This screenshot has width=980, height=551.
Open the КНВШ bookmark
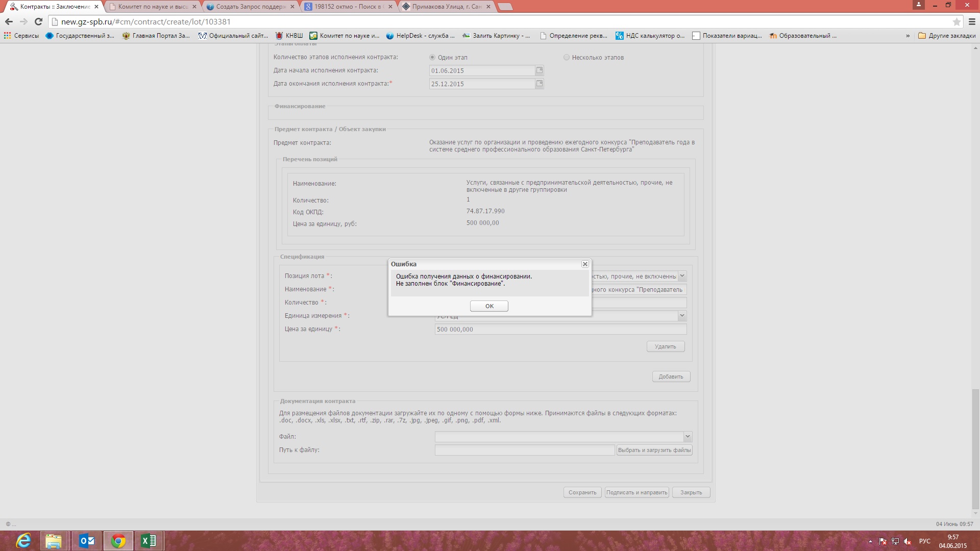[289, 36]
